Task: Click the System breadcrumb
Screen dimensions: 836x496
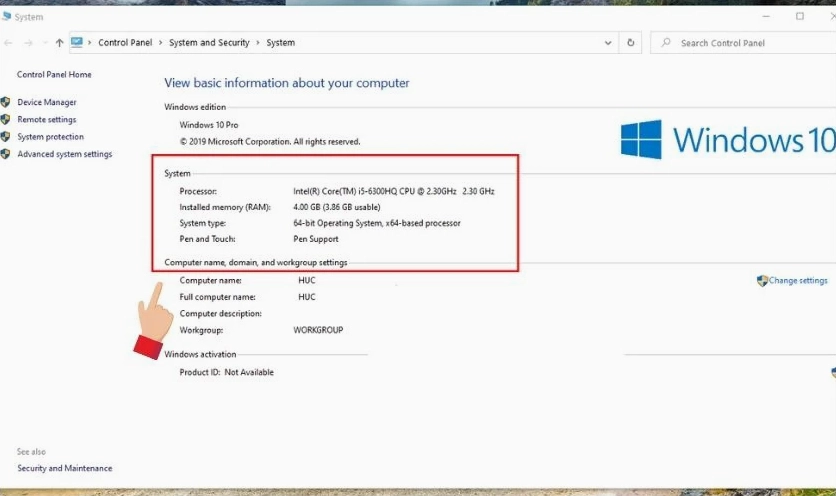Action: pos(280,43)
